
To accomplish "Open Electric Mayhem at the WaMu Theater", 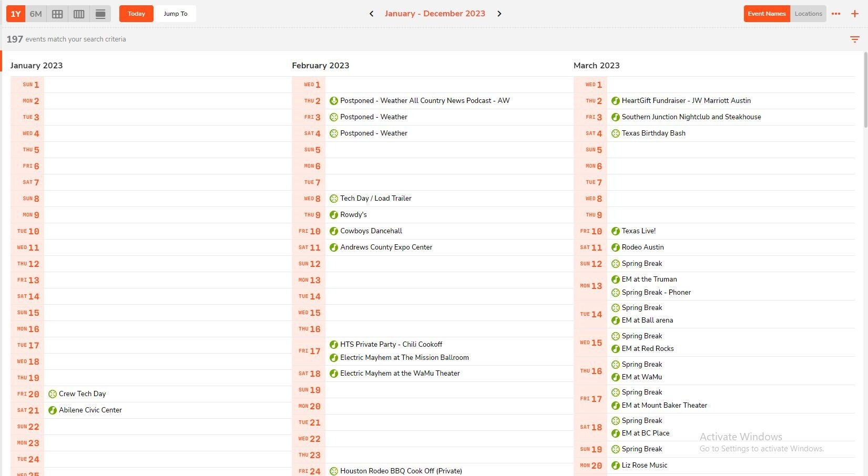I will tap(400, 373).
